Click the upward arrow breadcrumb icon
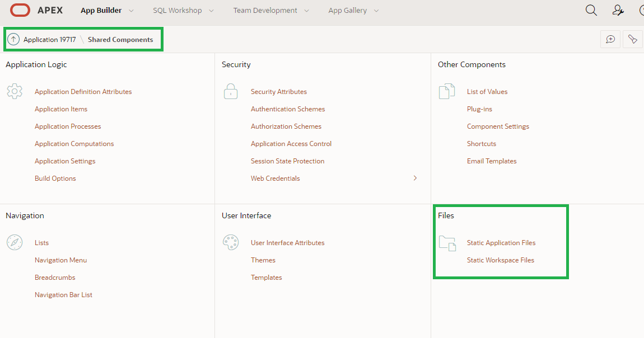The height and width of the screenshot is (338, 644). 13,39
